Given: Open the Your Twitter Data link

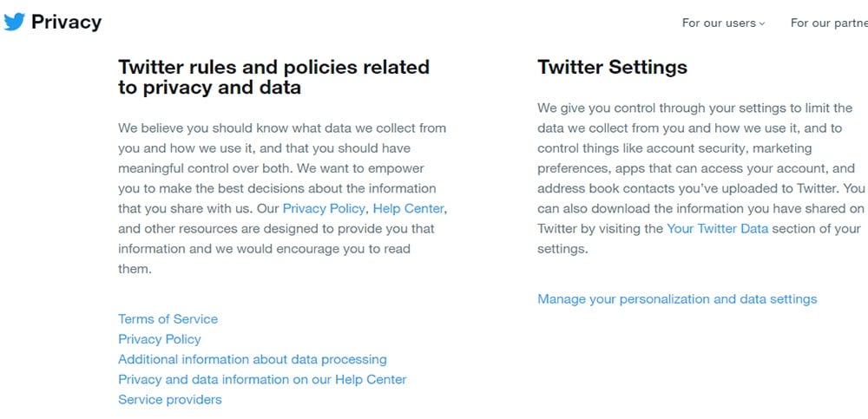Looking at the screenshot, I should coord(718,229).
